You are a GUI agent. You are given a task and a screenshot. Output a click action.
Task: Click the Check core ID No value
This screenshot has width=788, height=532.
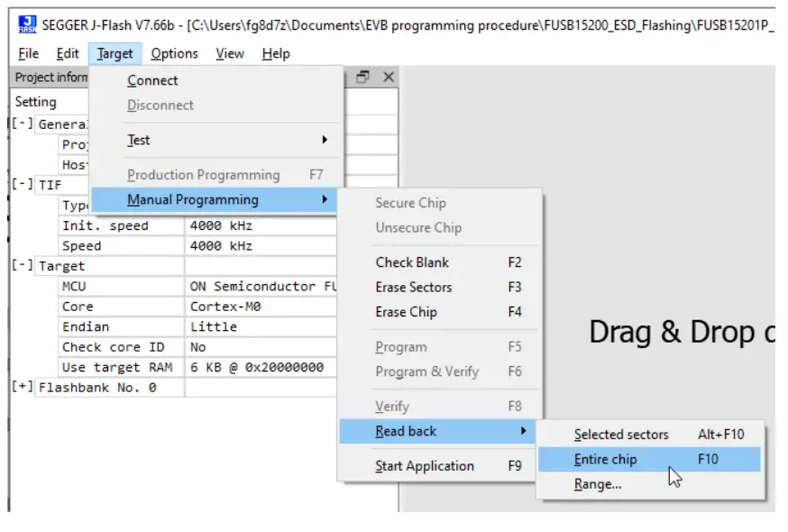point(261,347)
